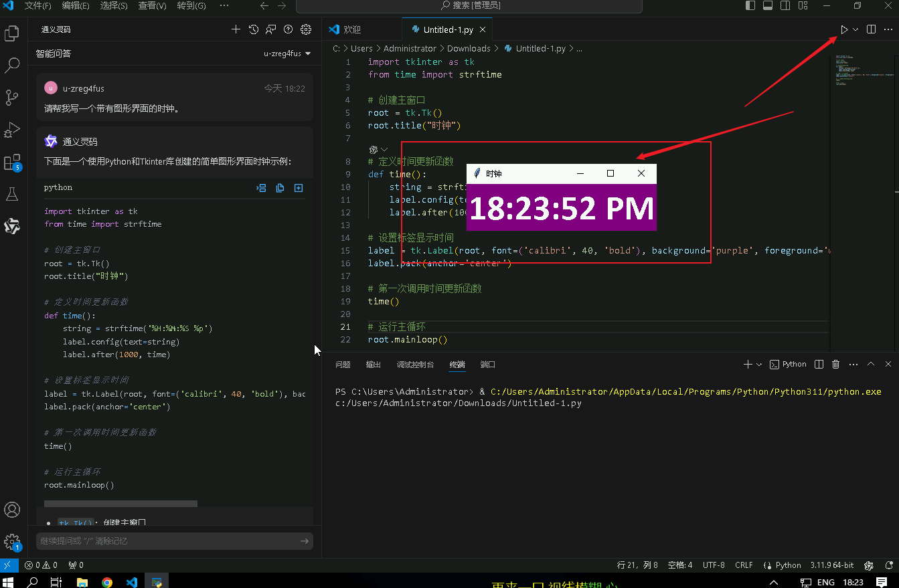
Task: Open the Extensions view
Action: [12, 163]
